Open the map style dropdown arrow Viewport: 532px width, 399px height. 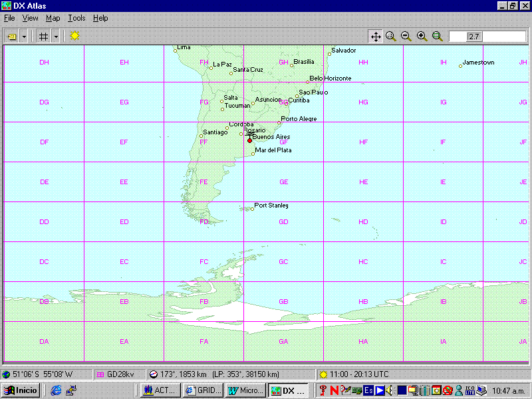point(24,37)
